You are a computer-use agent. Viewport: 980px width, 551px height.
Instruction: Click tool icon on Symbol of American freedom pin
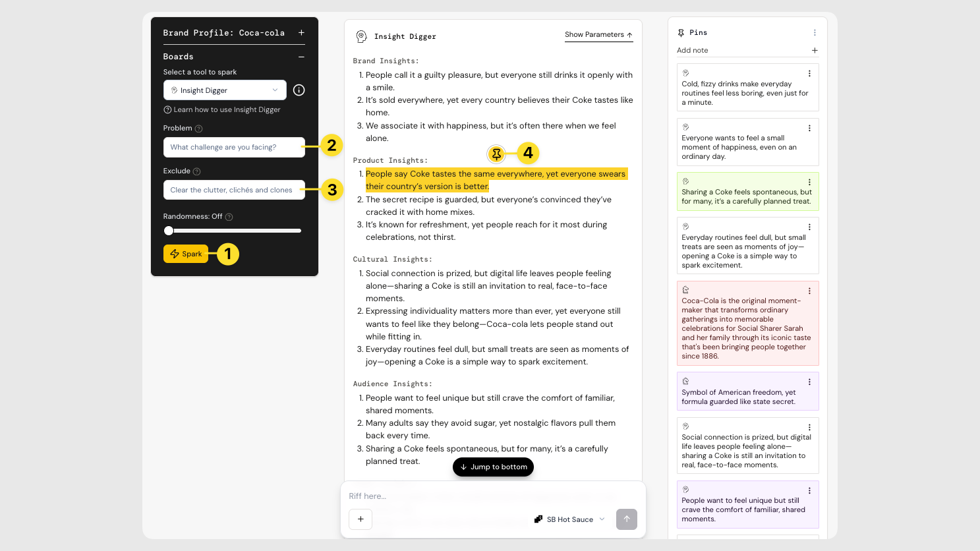point(685,381)
